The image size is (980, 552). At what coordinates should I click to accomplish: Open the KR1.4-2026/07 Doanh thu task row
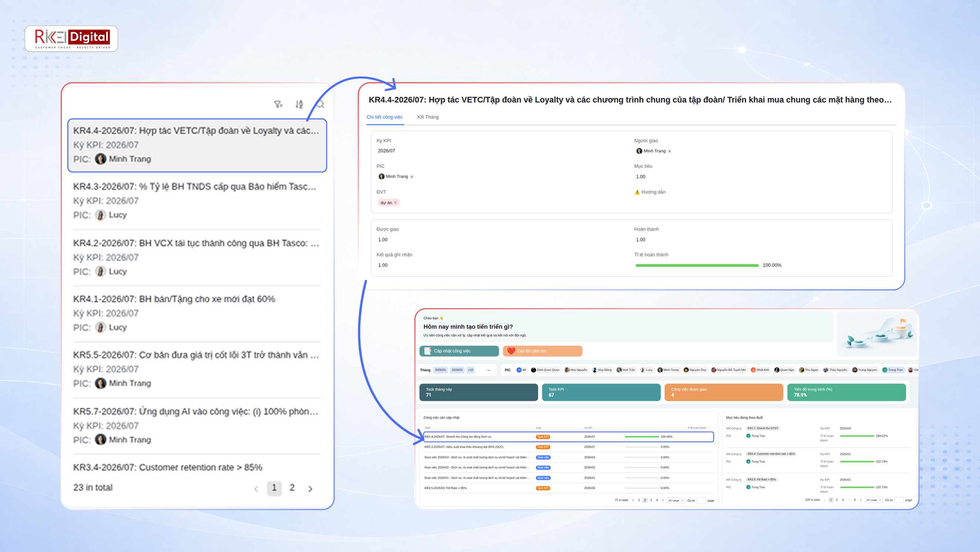(568, 437)
